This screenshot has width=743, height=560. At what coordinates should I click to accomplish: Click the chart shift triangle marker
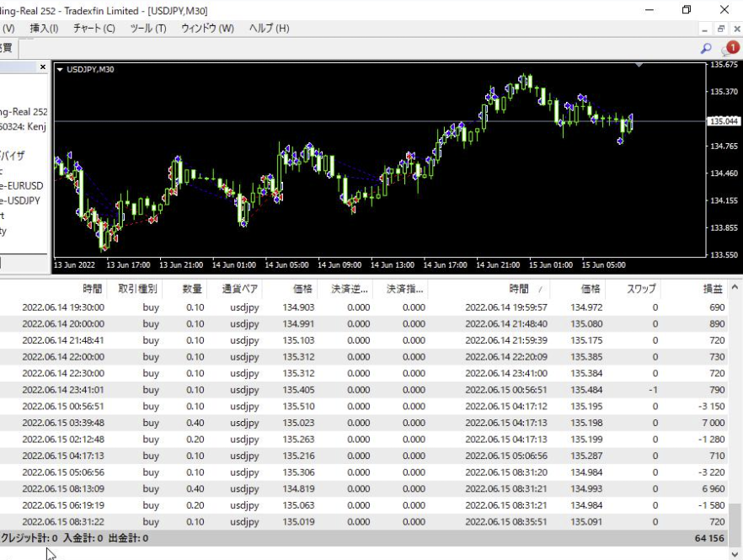click(639, 65)
